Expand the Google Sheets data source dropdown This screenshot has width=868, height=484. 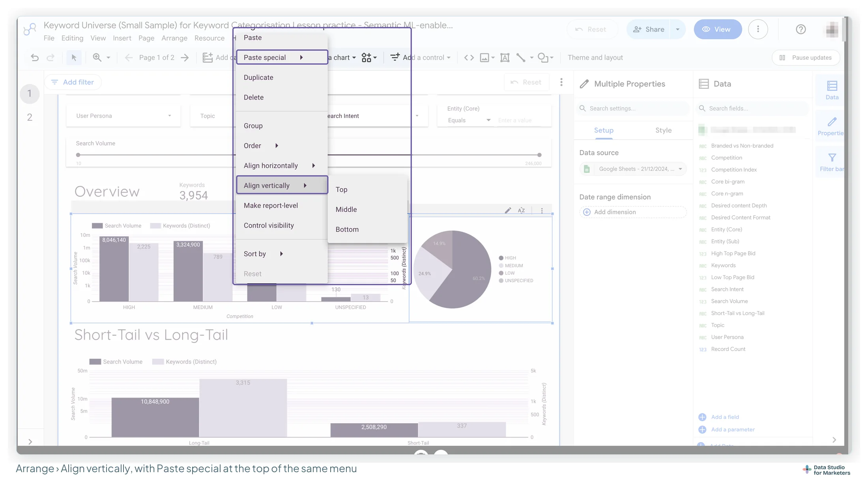tap(633, 169)
